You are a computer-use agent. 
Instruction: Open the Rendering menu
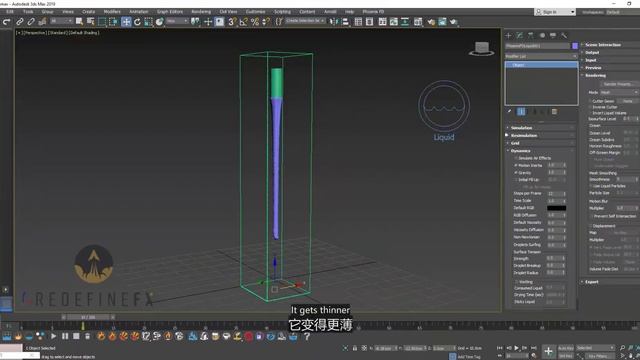point(201,12)
